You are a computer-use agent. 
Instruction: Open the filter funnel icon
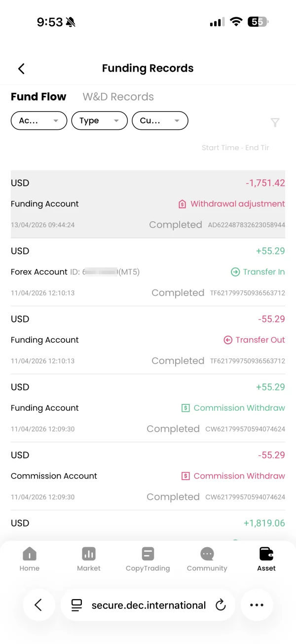coord(275,122)
